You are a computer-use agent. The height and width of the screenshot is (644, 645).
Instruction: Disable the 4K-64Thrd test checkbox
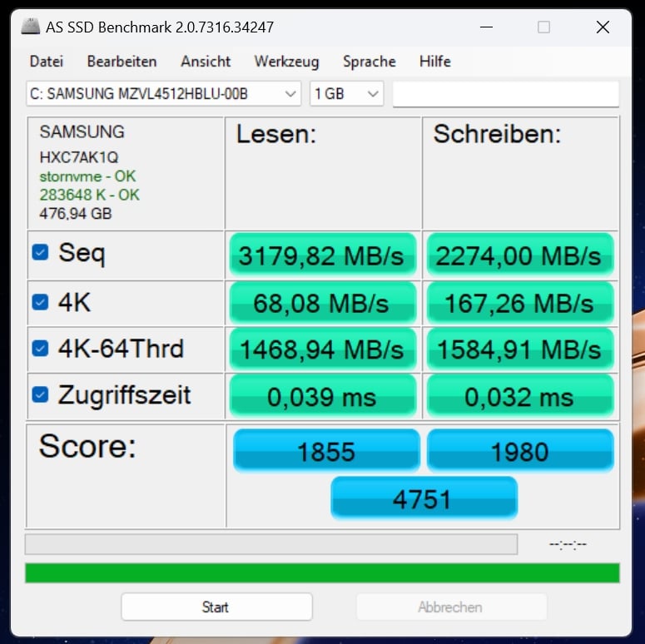click(40, 348)
